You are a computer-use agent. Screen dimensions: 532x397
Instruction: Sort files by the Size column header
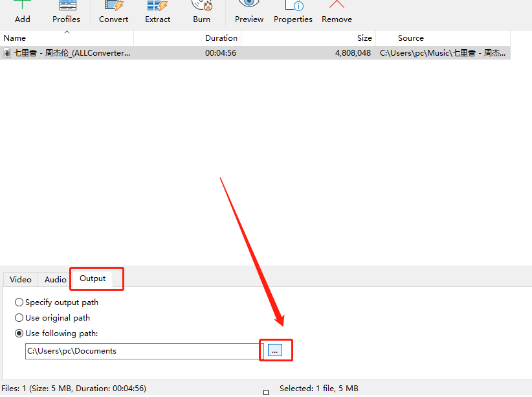309,38
